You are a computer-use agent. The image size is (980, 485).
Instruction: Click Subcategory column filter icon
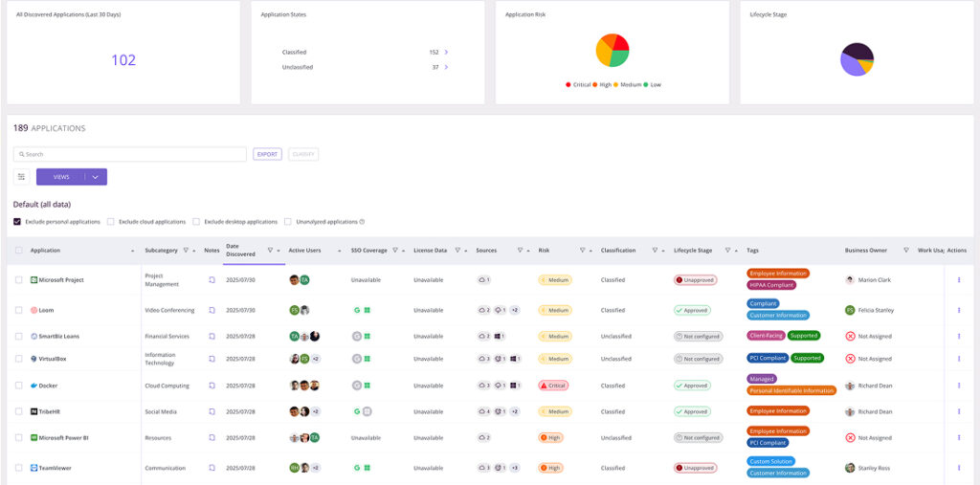[x=186, y=250]
